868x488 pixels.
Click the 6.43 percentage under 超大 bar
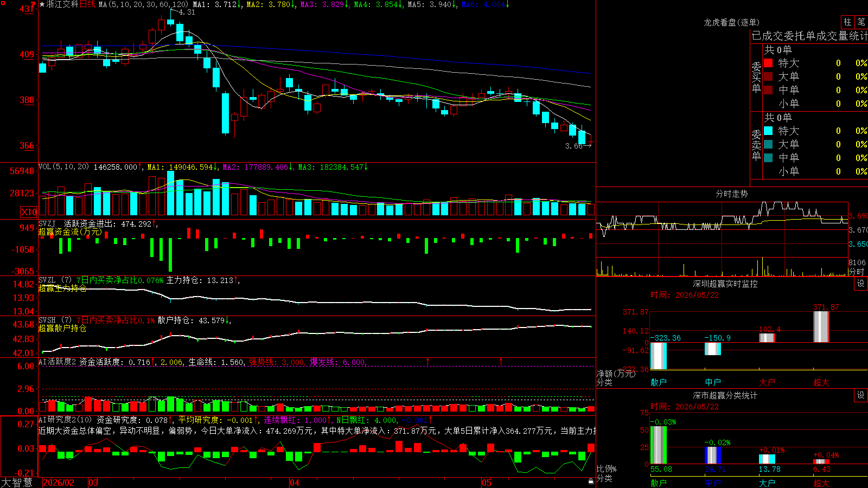coord(822,469)
